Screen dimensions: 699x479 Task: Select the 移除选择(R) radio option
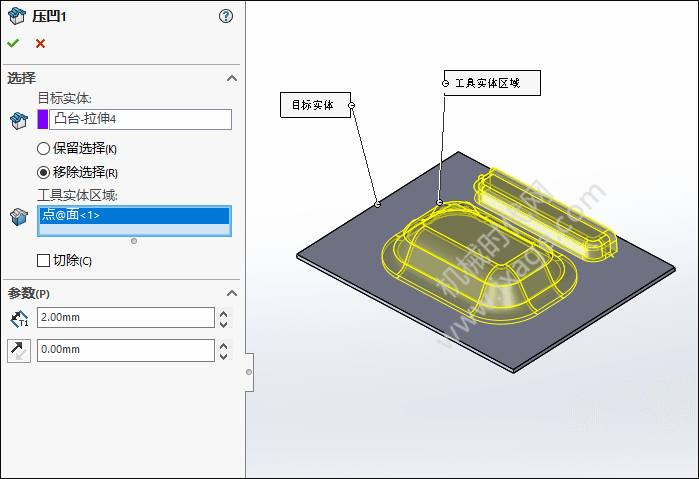43,172
